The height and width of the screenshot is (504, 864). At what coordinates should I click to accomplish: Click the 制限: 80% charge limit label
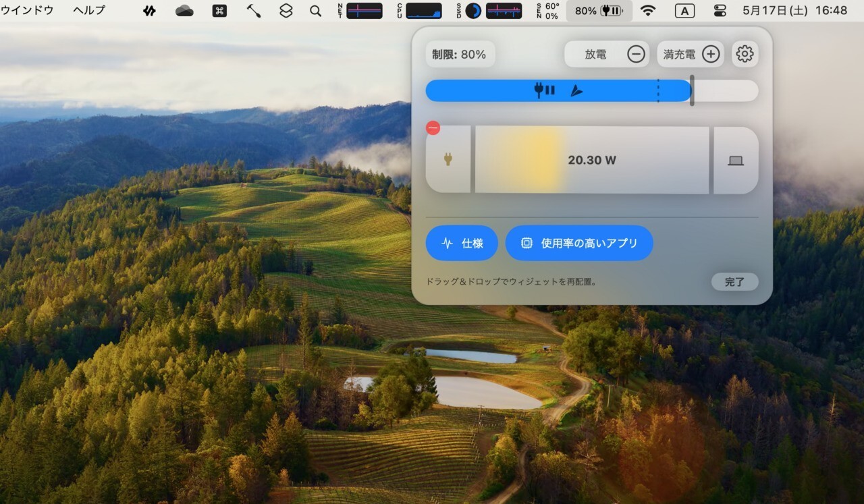[460, 54]
